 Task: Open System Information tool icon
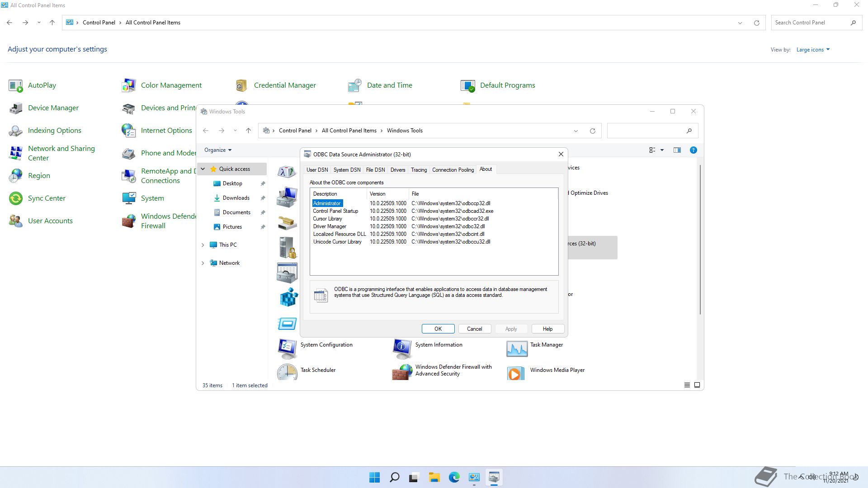(402, 348)
